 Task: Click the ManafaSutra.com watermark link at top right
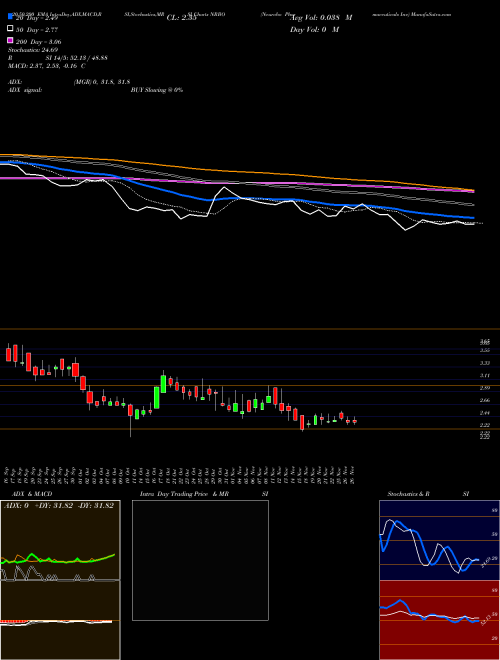coord(429,14)
